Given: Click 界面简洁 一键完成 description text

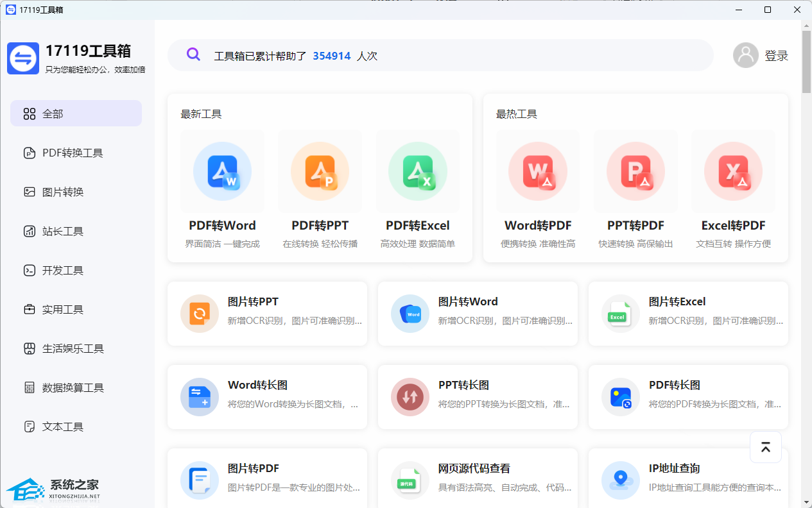Looking at the screenshot, I should pyautogui.click(x=222, y=244).
